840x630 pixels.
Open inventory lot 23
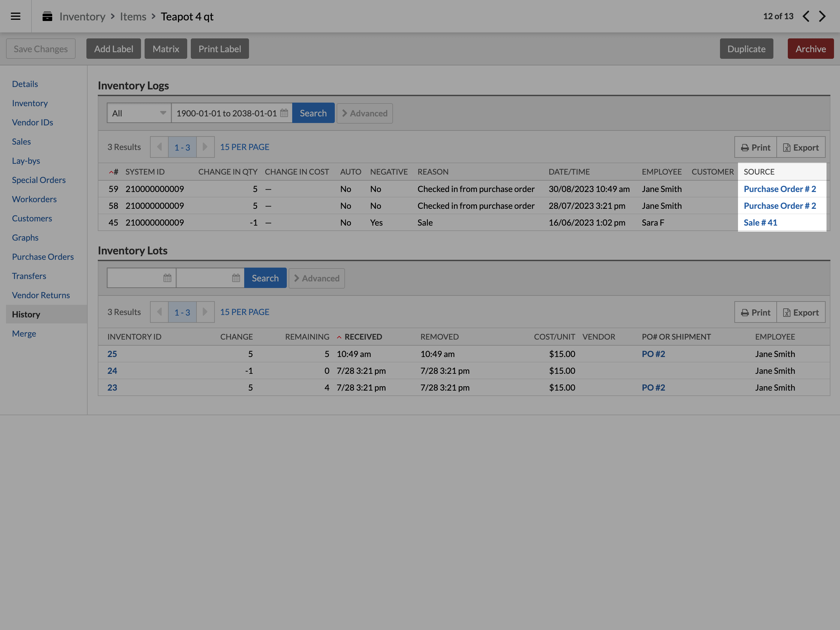coord(112,387)
